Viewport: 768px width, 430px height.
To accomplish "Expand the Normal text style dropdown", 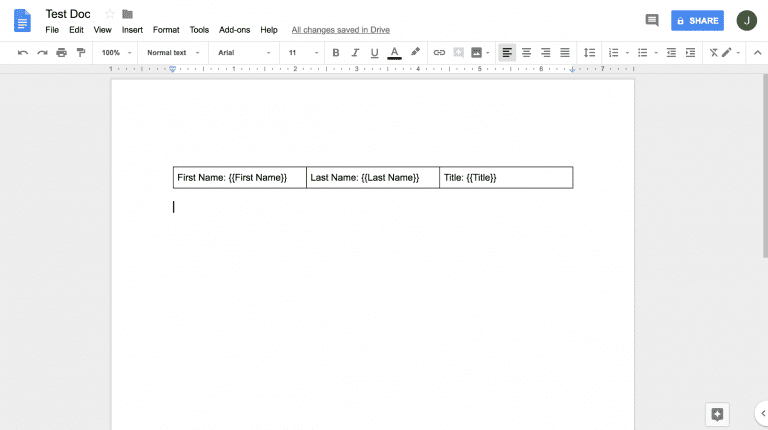I will [172, 52].
